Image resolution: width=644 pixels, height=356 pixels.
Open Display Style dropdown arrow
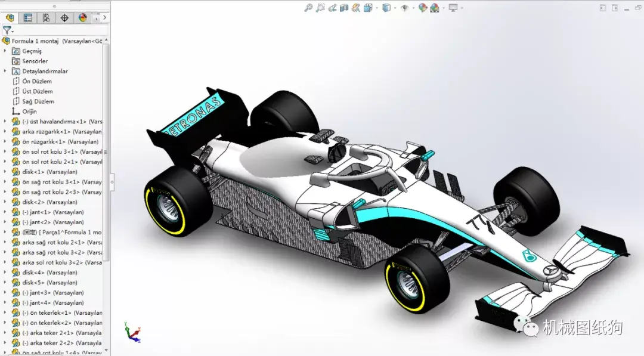(x=395, y=8)
